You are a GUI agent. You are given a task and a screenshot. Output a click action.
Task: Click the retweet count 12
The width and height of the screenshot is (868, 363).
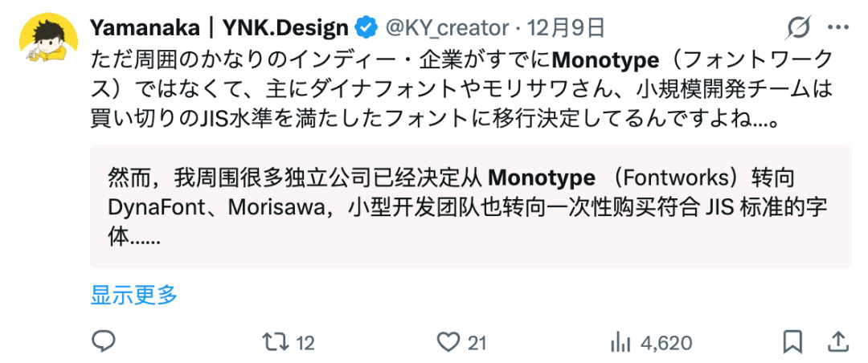(305, 343)
